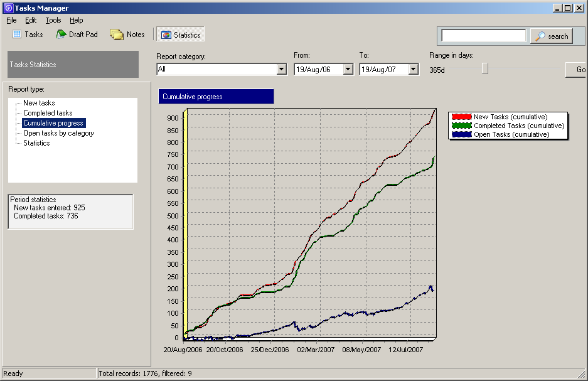Open the Tools menu
The height and width of the screenshot is (381, 588).
click(x=53, y=21)
